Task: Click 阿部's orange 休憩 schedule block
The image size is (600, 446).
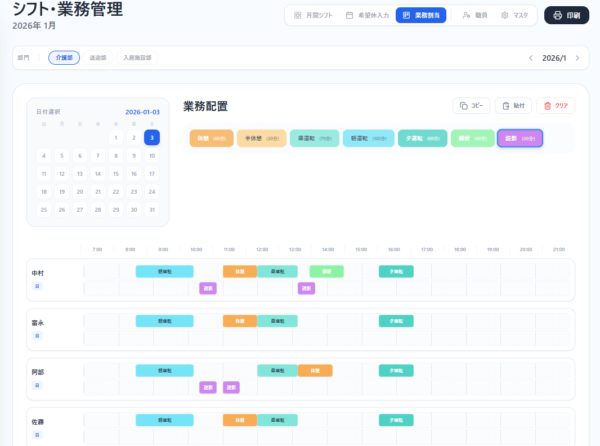Action: [315, 370]
